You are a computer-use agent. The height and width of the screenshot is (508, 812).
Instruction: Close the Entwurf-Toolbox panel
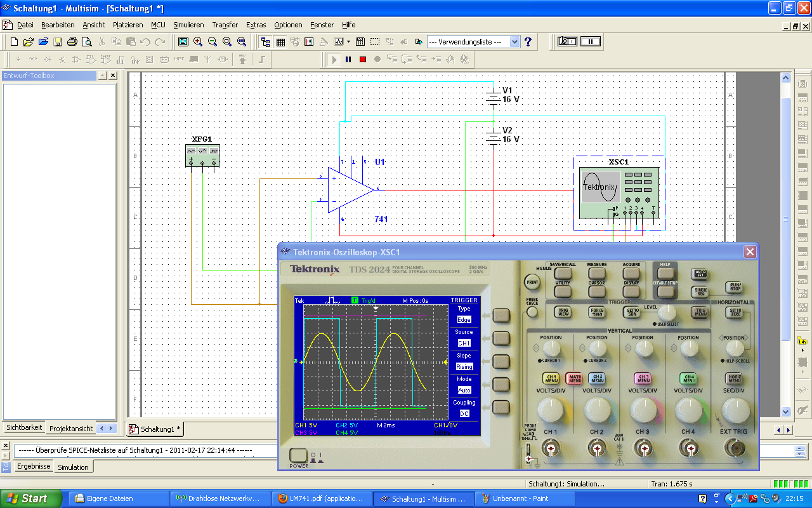point(112,76)
